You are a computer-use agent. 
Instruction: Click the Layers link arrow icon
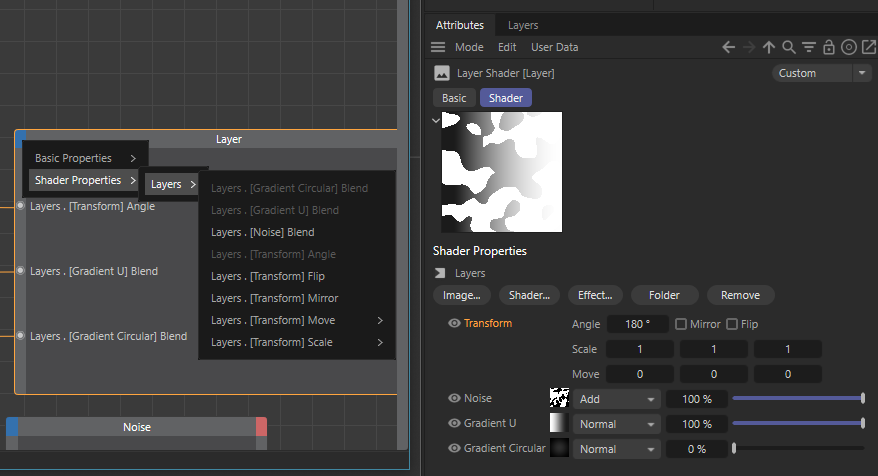pos(440,273)
